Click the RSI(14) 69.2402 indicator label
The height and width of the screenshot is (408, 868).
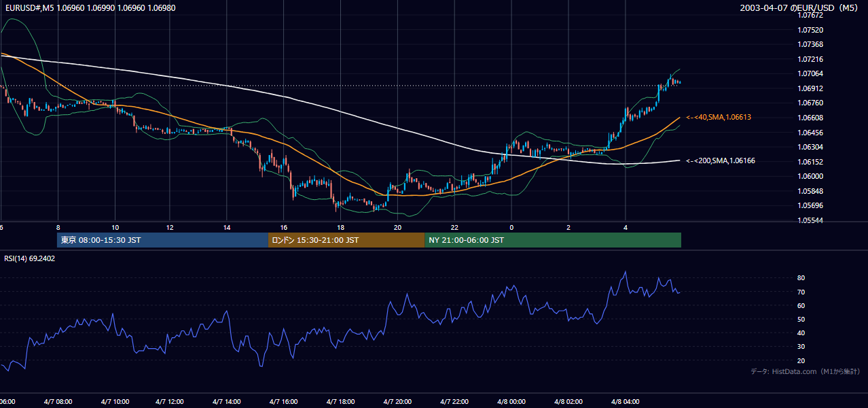coord(29,258)
